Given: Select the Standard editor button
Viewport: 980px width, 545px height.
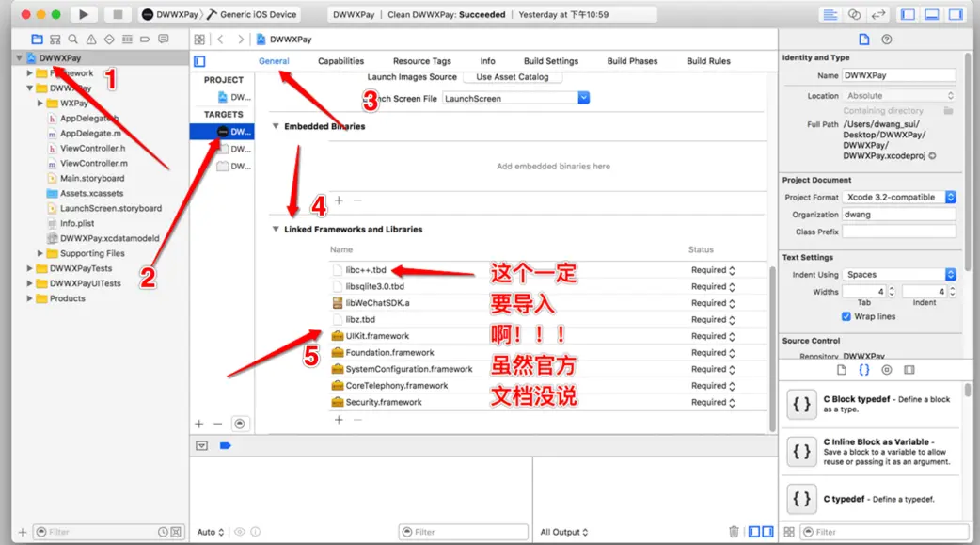Looking at the screenshot, I should 830,14.
